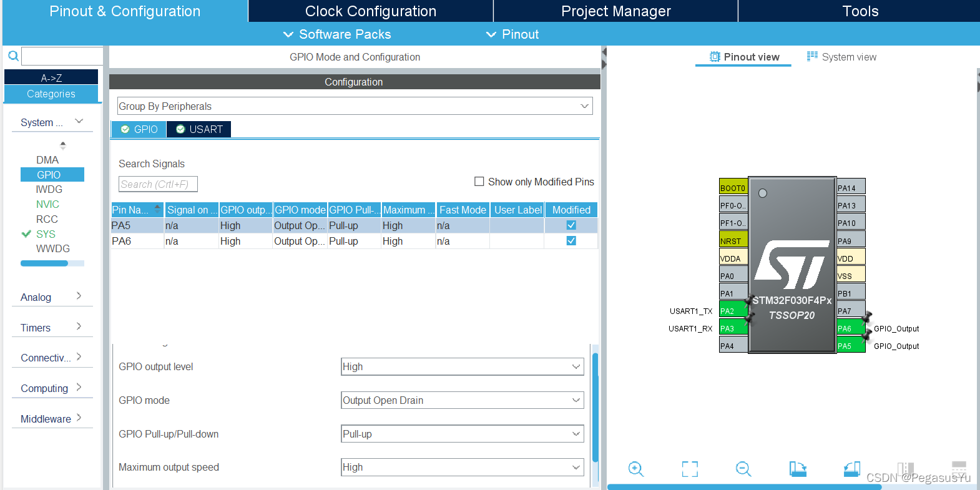Fit the chip to the view area
Image resolution: width=980 pixels, height=490 pixels.
[690, 469]
